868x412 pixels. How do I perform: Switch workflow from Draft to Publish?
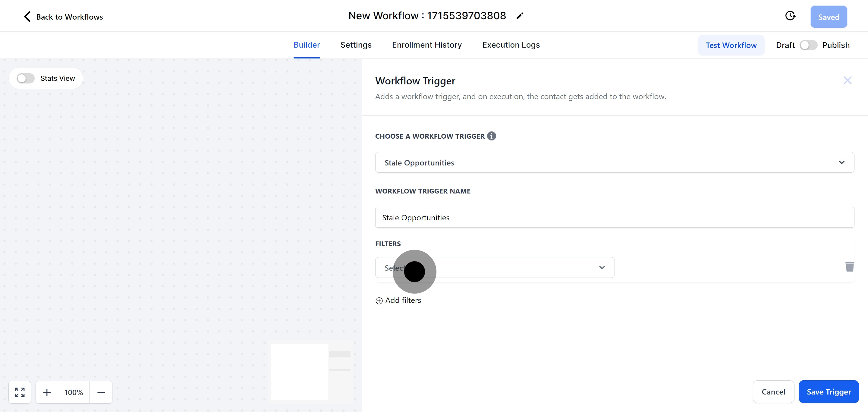[x=808, y=45]
